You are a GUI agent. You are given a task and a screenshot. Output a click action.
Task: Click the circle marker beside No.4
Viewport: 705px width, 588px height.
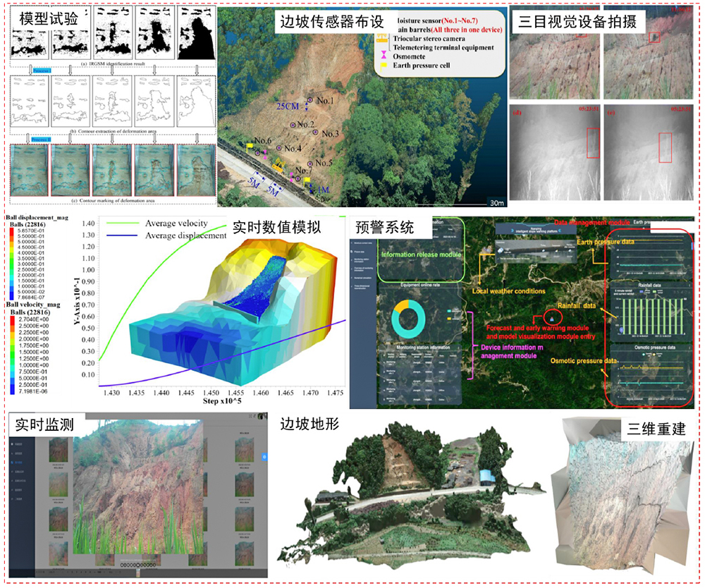278,148
